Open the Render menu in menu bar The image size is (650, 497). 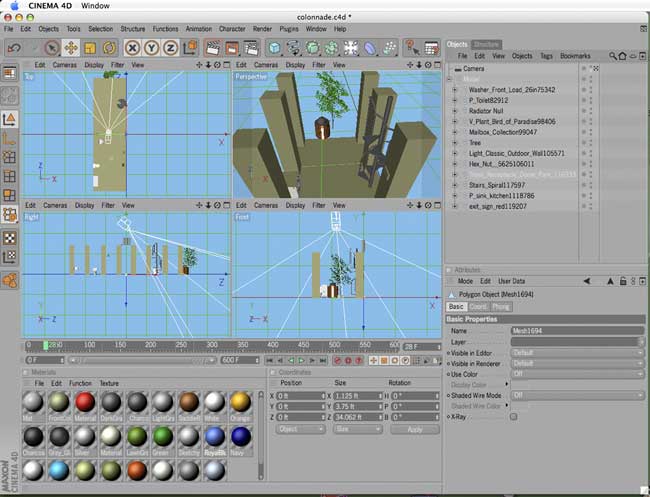[264, 29]
